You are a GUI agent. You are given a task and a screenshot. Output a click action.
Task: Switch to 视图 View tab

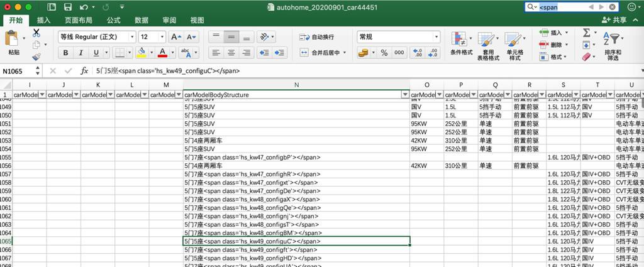point(197,20)
